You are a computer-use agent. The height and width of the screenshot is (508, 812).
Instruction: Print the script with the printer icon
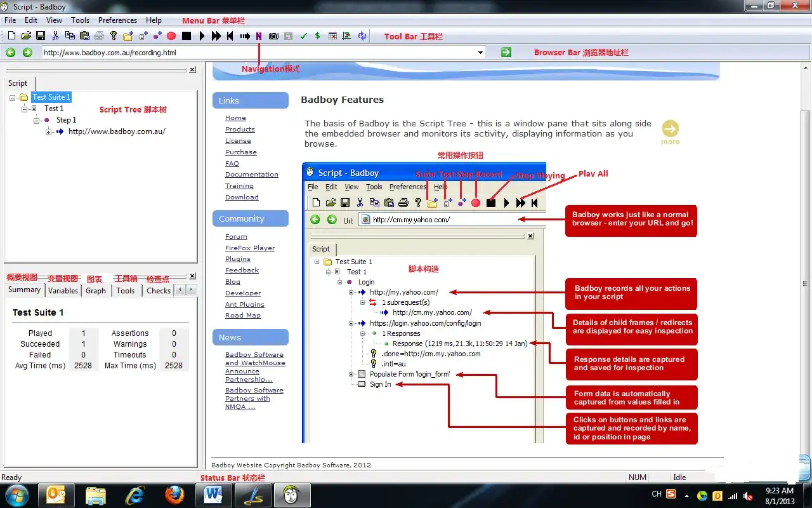[99, 36]
